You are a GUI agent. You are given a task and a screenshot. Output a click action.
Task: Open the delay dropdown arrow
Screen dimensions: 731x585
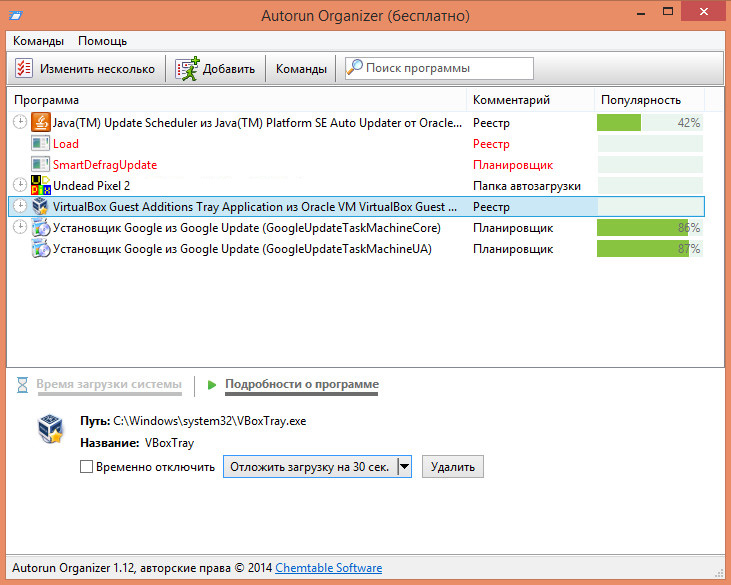[404, 467]
